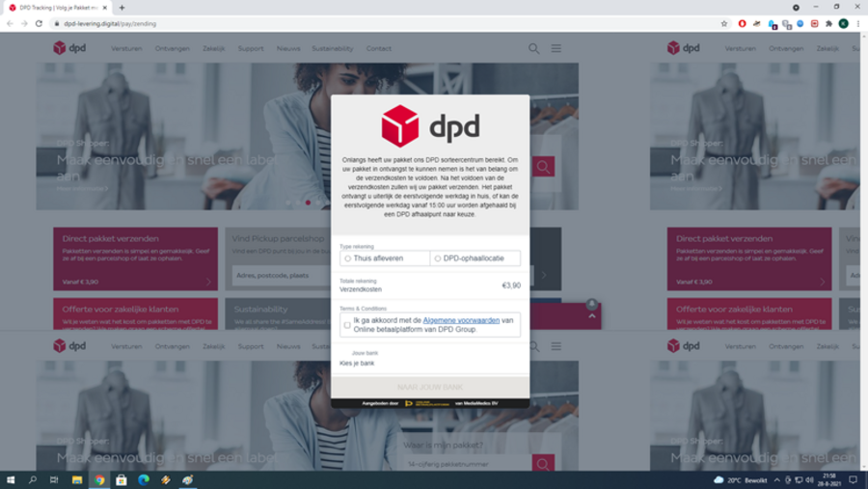
Task: Click the Waar is mijn pakket? heading
Action: pyautogui.click(x=443, y=446)
